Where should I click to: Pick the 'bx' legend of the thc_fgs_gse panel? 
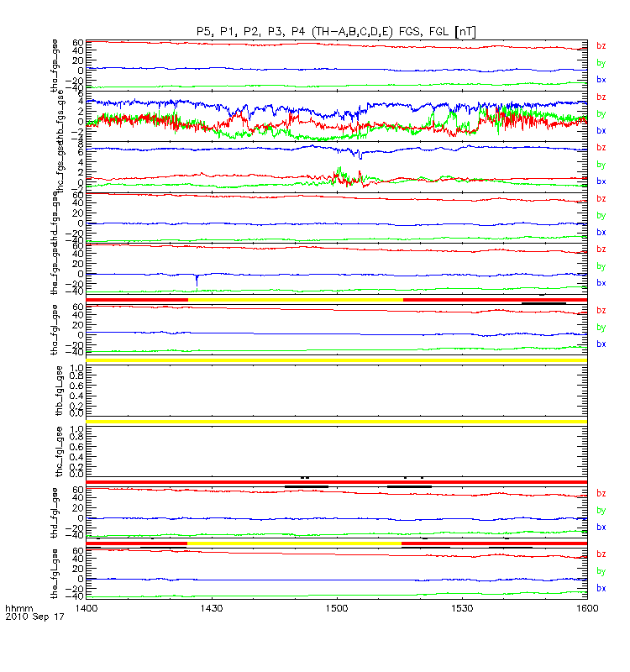coord(601,181)
